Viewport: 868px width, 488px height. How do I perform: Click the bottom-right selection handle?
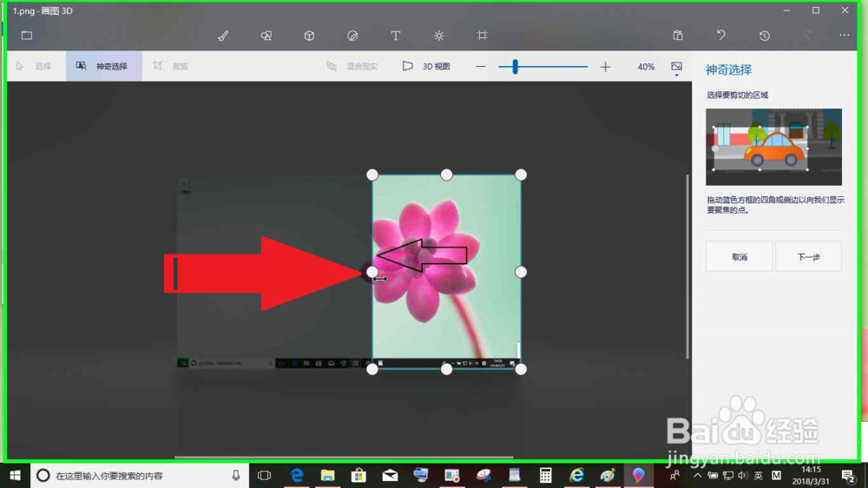pyautogui.click(x=521, y=369)
